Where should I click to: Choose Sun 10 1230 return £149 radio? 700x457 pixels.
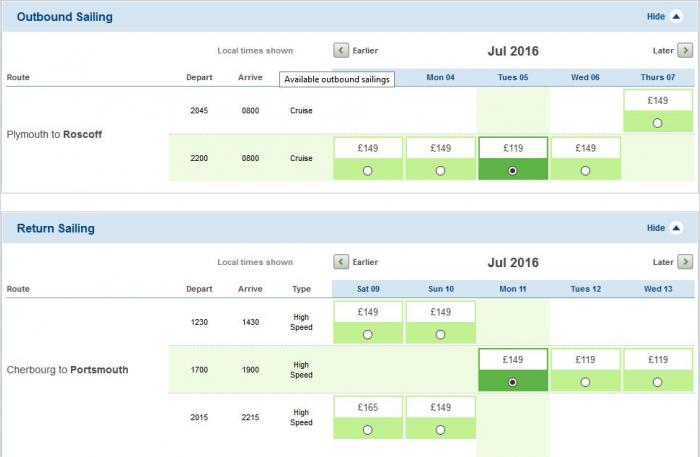coord(441,335)
